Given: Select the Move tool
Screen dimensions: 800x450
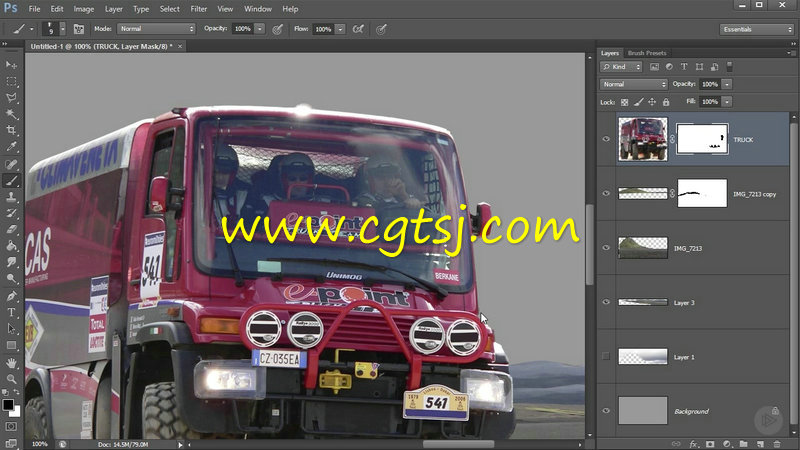Looking at the screenshot, I should pyautogui.click(x=11, y=65).
